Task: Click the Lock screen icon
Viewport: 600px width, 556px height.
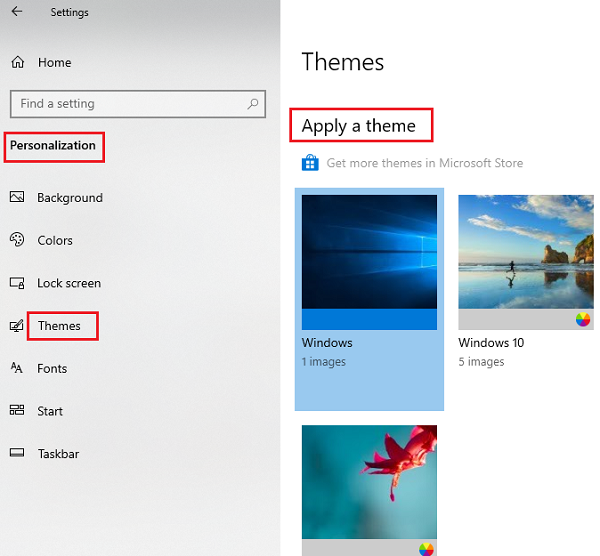Action: point(17,283)
